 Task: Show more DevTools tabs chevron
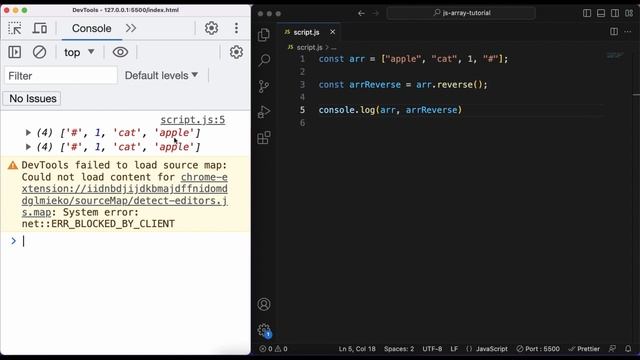[x=131, y=28]
